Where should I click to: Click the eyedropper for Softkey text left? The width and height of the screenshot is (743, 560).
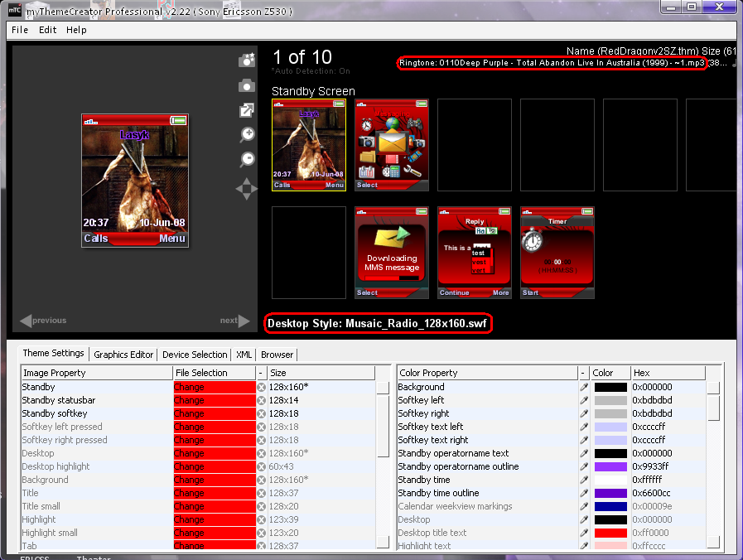pos(584,427)
